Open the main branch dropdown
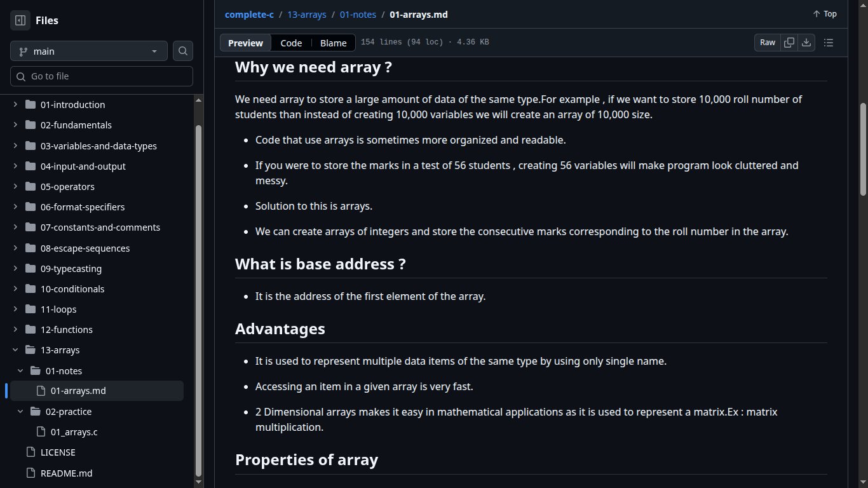868x488 pixels. coord(89,51)
